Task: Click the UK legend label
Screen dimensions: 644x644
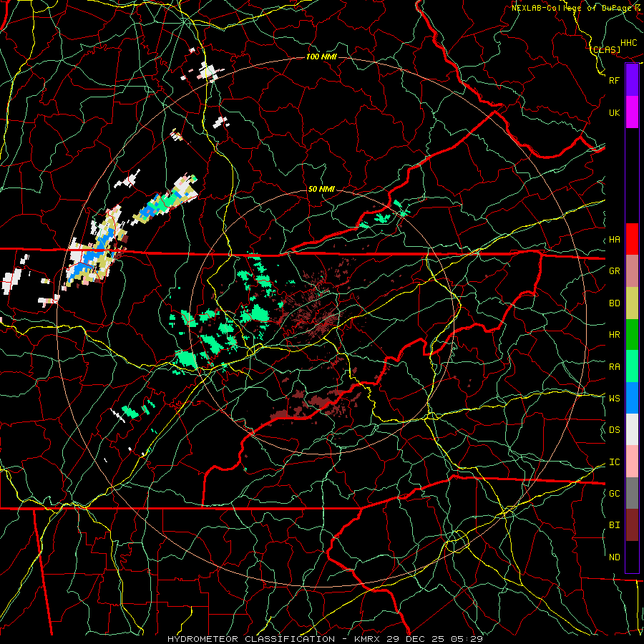Action: 615,112
